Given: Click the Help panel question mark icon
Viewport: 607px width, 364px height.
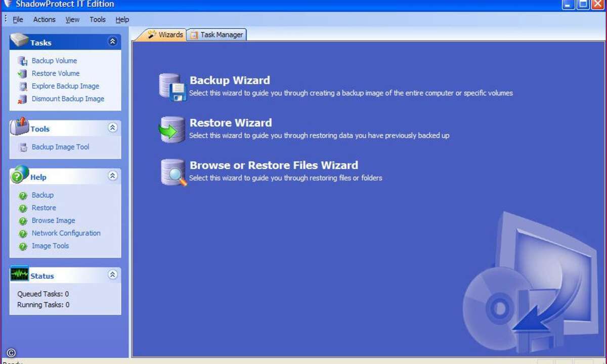Looking at the screenshot, I should [20, 174].
